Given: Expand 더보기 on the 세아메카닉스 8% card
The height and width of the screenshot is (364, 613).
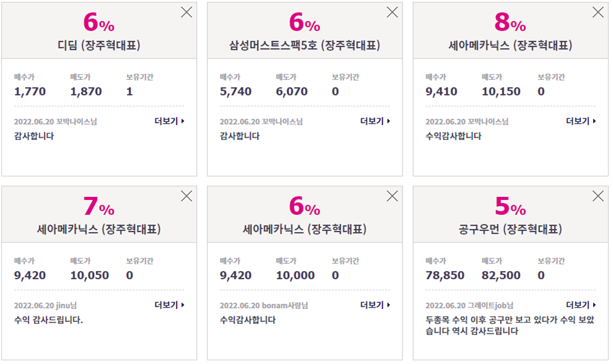Looking at the screenshot, I should coord(581,121).
